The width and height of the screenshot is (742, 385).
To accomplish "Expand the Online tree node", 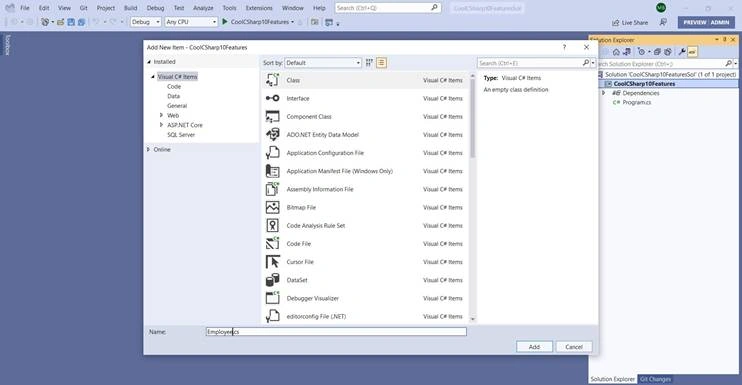I will click(149, 149).
